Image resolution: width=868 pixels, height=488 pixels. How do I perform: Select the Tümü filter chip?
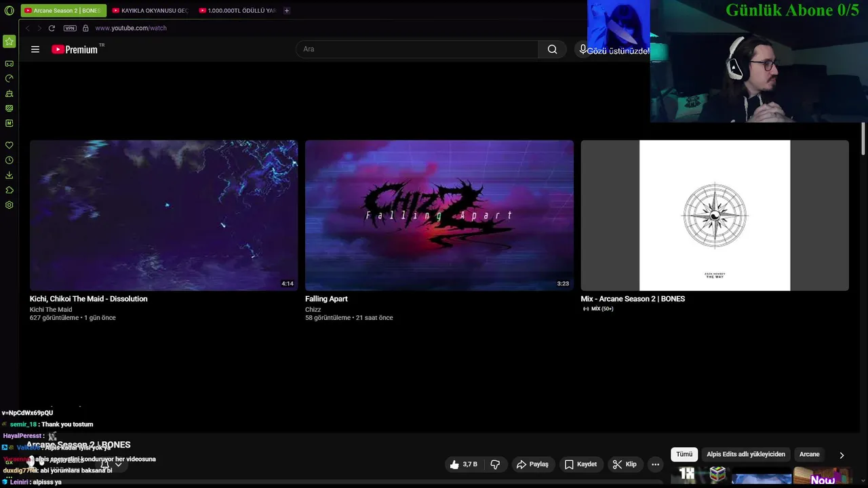(x=684, y=454)
